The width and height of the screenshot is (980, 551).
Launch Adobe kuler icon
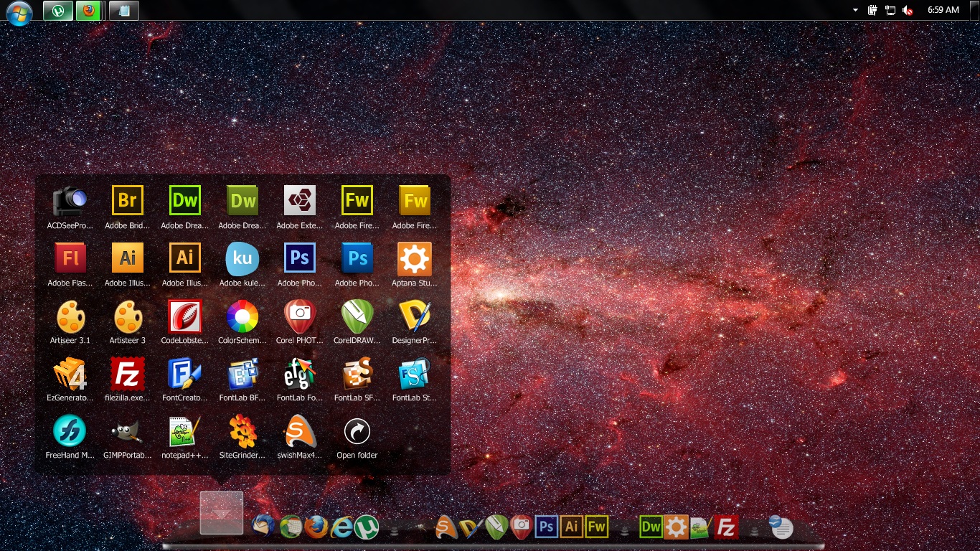click(242, 258)
